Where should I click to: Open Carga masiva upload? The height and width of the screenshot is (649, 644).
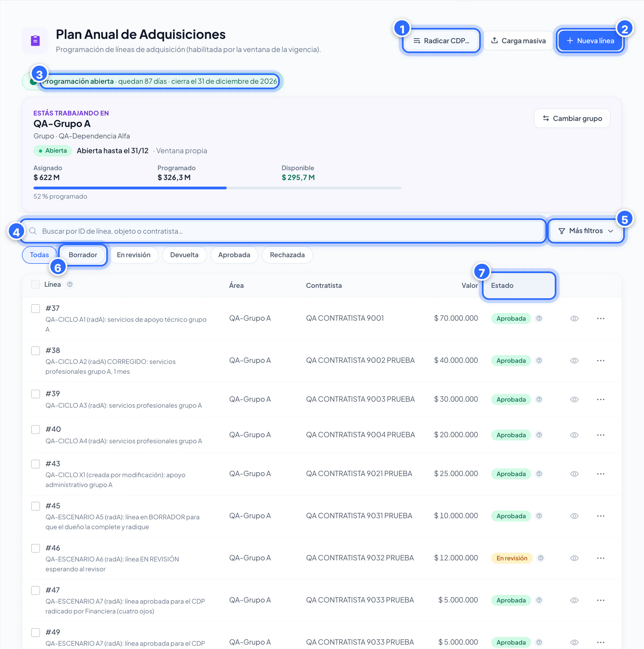[x=518, y=41]
